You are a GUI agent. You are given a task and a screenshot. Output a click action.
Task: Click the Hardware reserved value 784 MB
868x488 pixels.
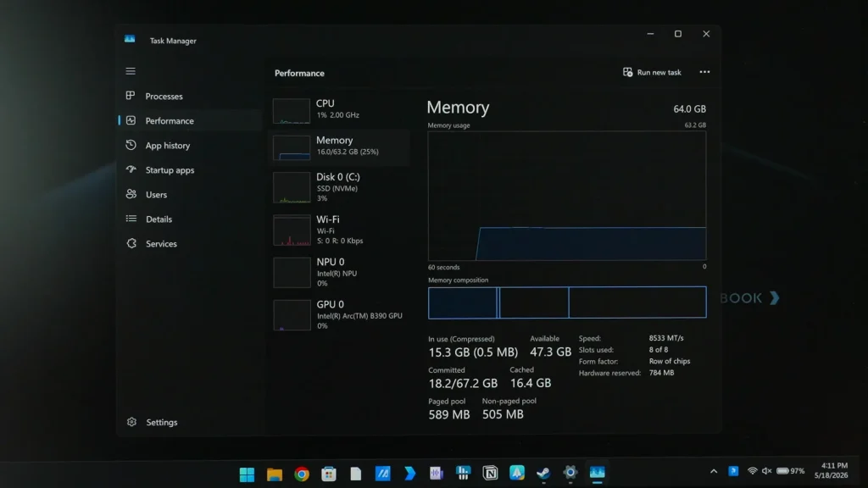click(x=661, y=373)
